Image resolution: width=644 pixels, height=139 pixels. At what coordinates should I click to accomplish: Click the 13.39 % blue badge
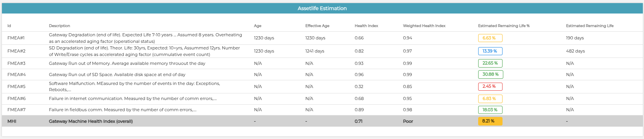pyautogui.click(x=490, y=51)
